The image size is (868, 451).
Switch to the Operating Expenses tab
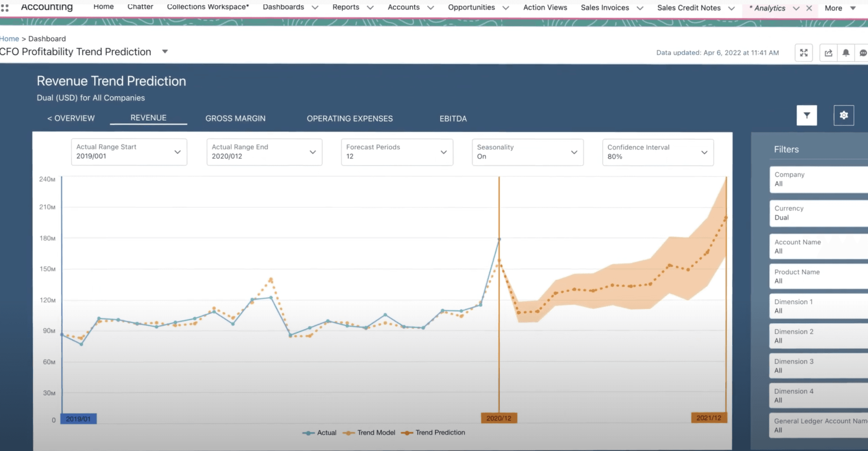tap(350, 119)
